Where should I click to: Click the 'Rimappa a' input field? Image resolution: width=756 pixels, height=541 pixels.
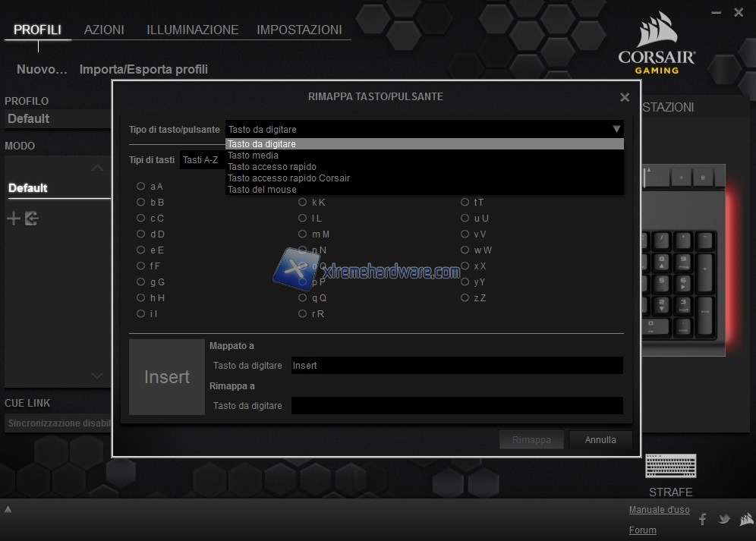click(457, 406)
